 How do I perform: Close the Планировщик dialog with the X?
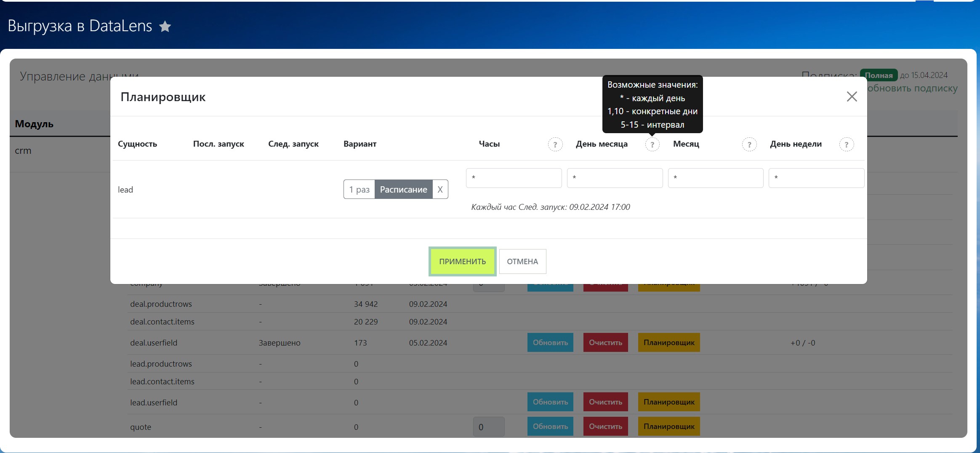point(852,96)
